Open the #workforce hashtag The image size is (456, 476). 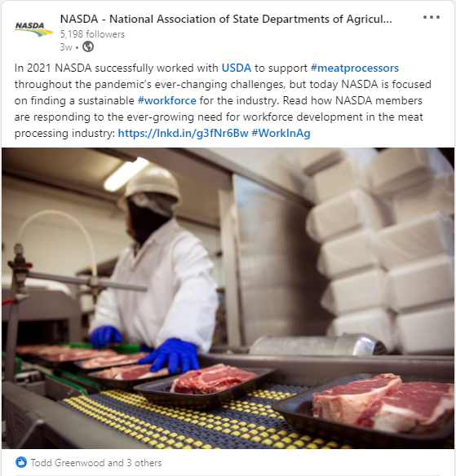[166, 100]
